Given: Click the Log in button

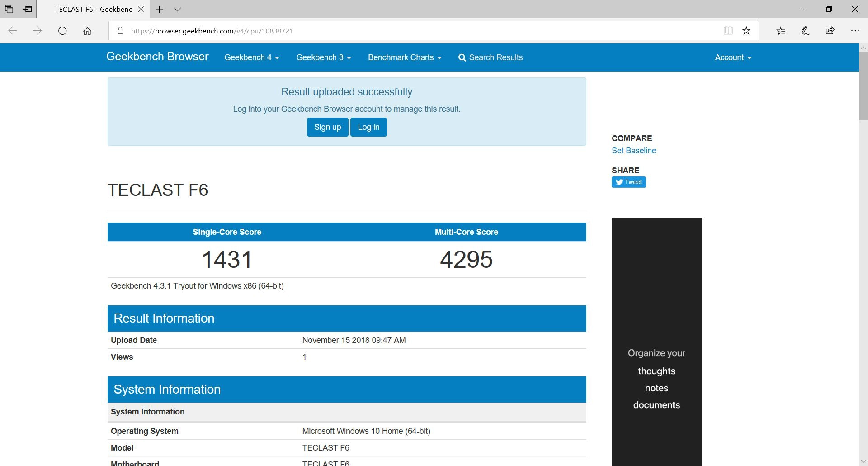Looking at the screenshot, I should (x=368, y=127).
